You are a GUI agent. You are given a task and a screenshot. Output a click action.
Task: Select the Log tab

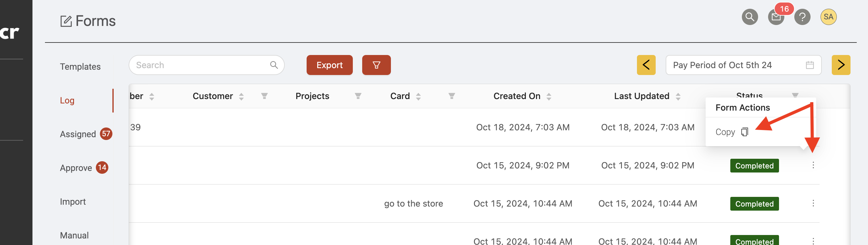67,100
